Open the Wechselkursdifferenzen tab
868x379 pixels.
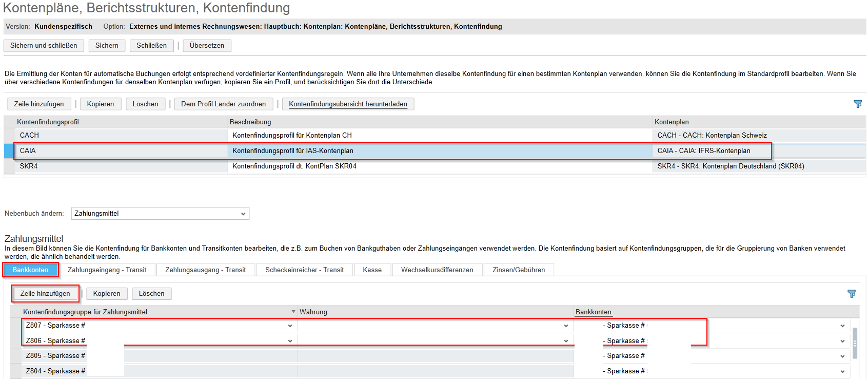[x=437, y=270]
